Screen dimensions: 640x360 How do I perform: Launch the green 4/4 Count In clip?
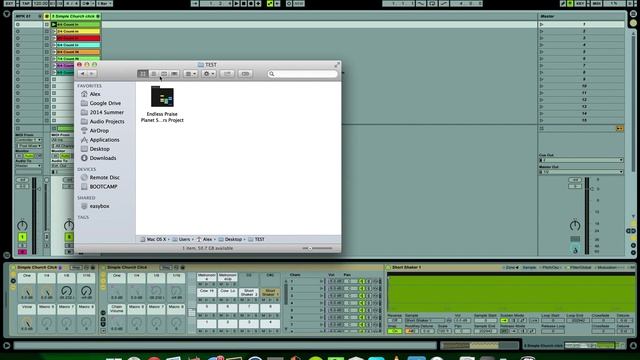[x=54, y=24]
